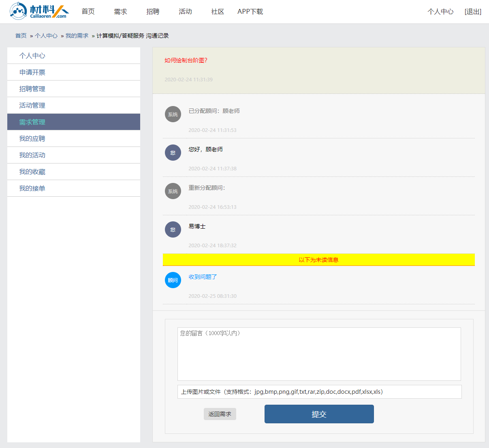Click the 我的需求 breadcrumb link
The image size is (489, 448).
77,36
